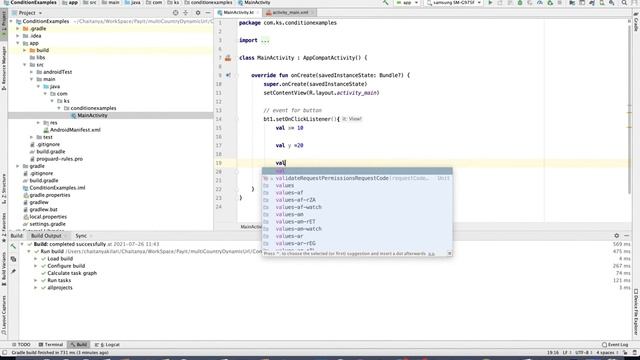Expand the Load build step
The image size is (640, 360).
[36, 259]
